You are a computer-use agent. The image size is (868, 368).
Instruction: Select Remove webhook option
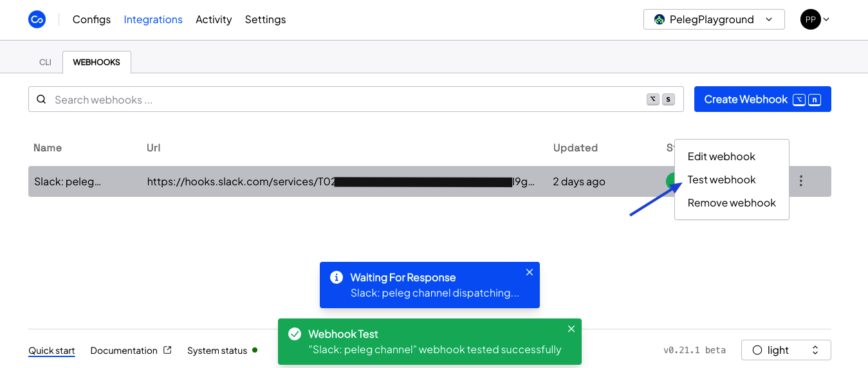pos(732,203)
